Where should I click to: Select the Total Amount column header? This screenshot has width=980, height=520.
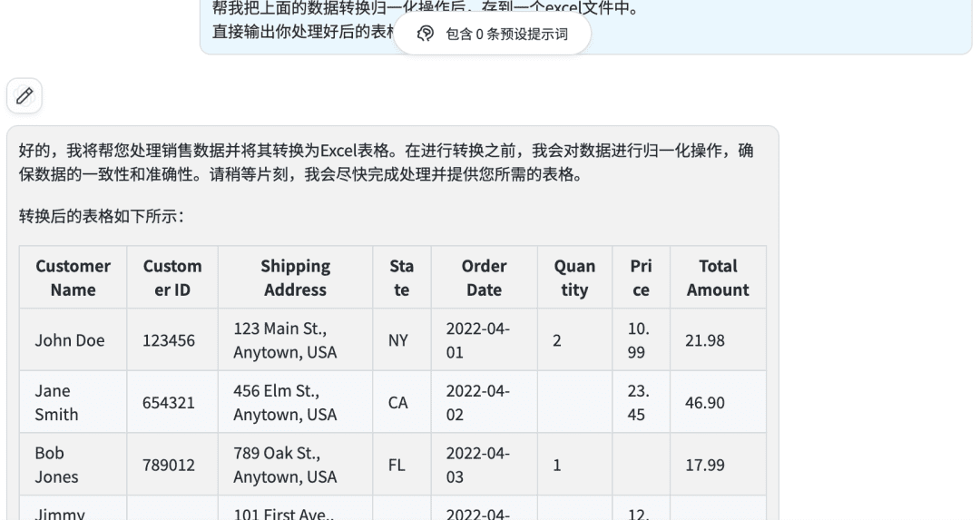coord(718,278)
